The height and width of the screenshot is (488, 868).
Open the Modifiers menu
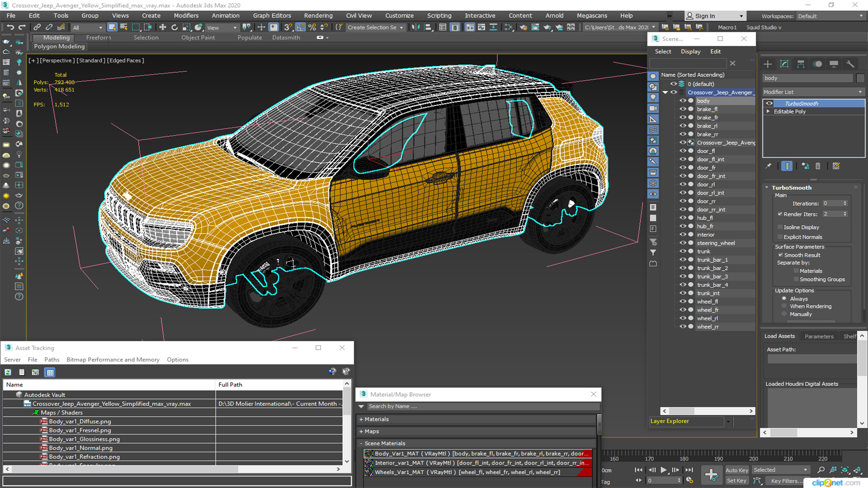(x=186, y=15)
